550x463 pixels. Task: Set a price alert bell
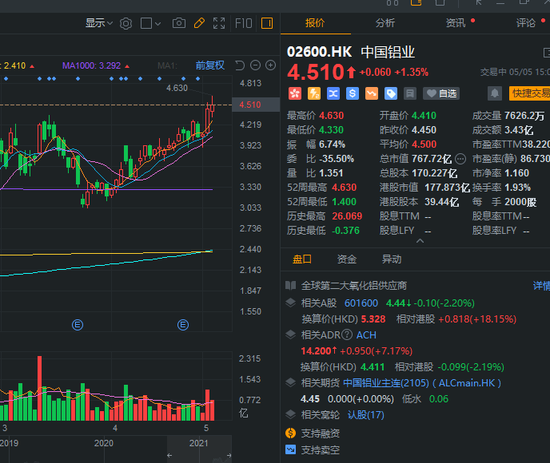[495, 94]
